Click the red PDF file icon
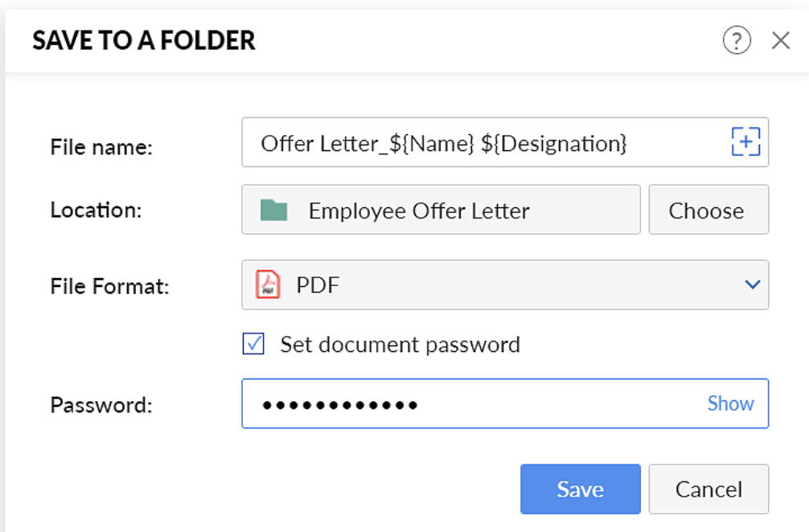The width and height of the screenshot is (809, 532). pos(268,284)
